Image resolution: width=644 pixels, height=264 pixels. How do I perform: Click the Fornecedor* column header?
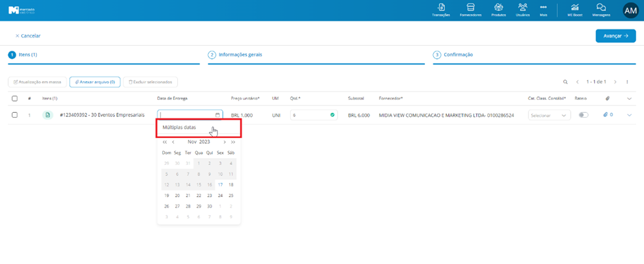[391, 98]
